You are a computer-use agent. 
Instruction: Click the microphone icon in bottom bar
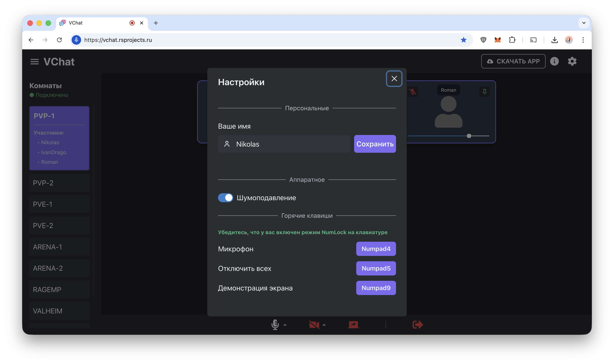coord(275,324)
